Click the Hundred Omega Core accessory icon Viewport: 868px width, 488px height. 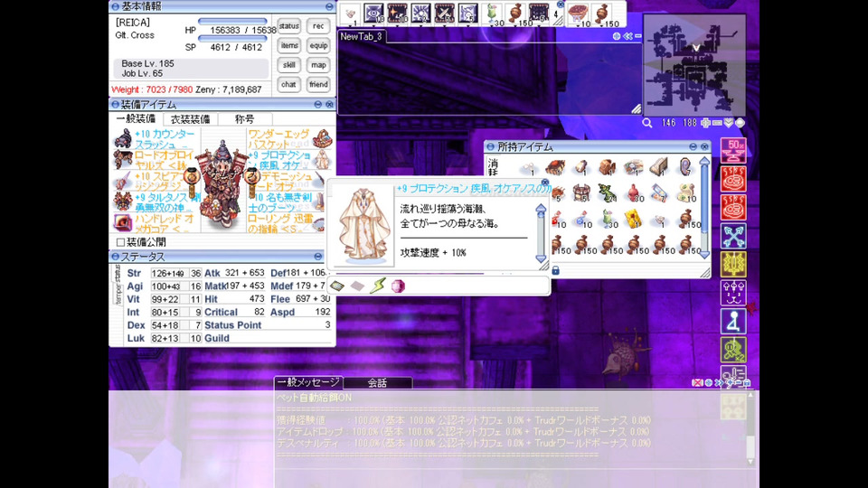[122, 223]
